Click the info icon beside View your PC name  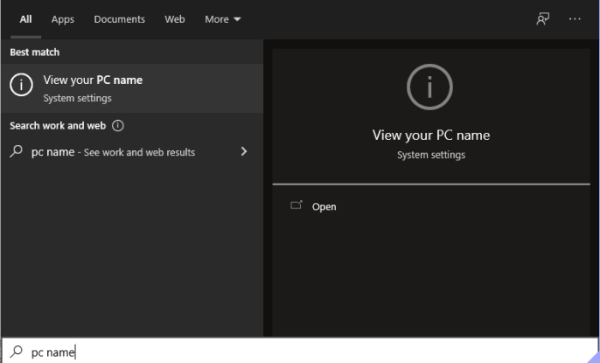(21, 85)
